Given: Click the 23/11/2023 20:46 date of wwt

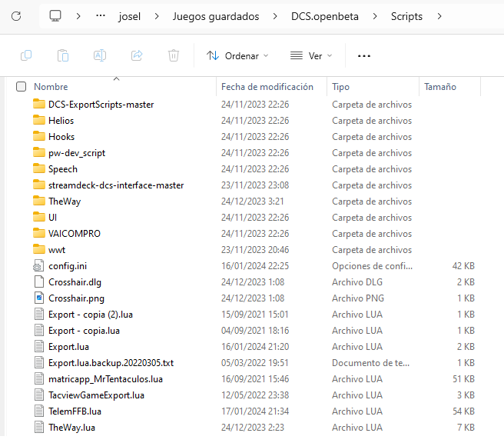Looking at the screenshot, I should pos(255,250).
